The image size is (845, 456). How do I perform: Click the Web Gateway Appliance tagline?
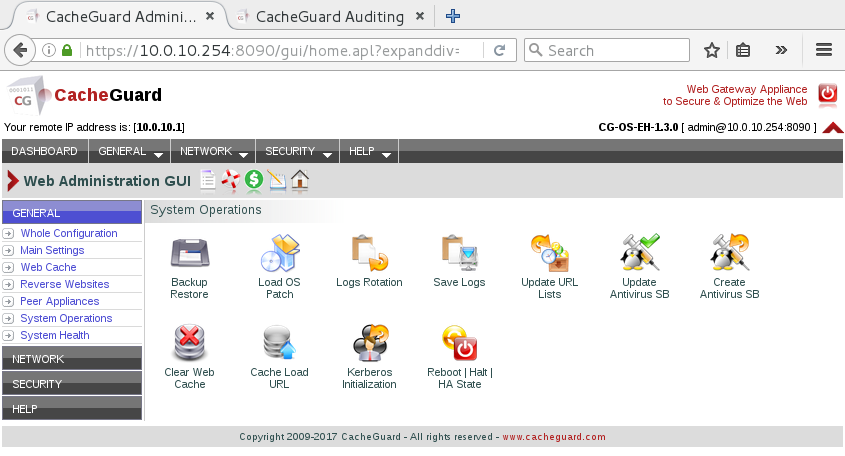point(735,95)
